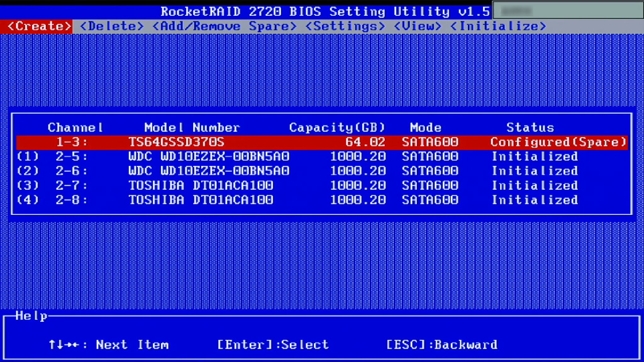Open the View menu
This screenshot has height=362, width=644.
click(x=418, y=26)
